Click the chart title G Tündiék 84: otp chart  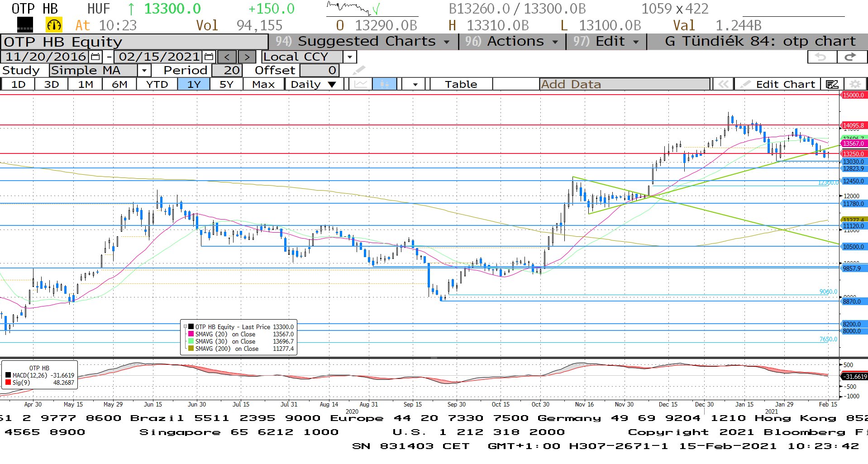point(760,41)
